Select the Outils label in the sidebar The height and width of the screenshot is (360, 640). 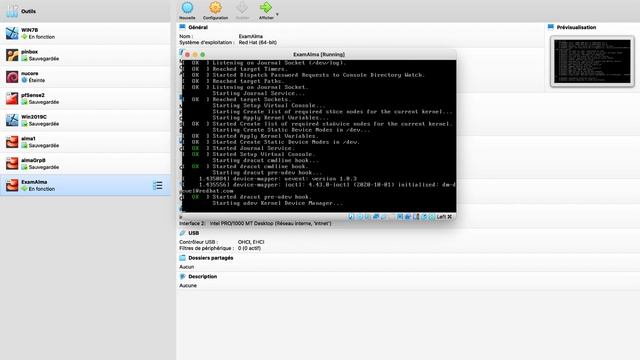(28, 11)
